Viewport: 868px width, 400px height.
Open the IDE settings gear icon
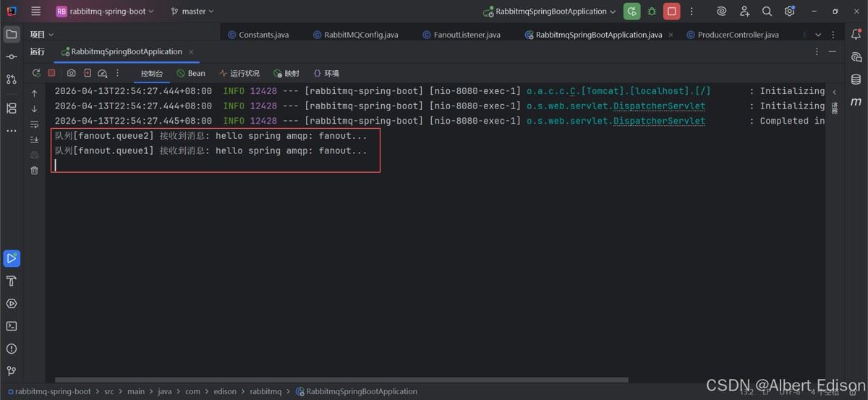789,12
